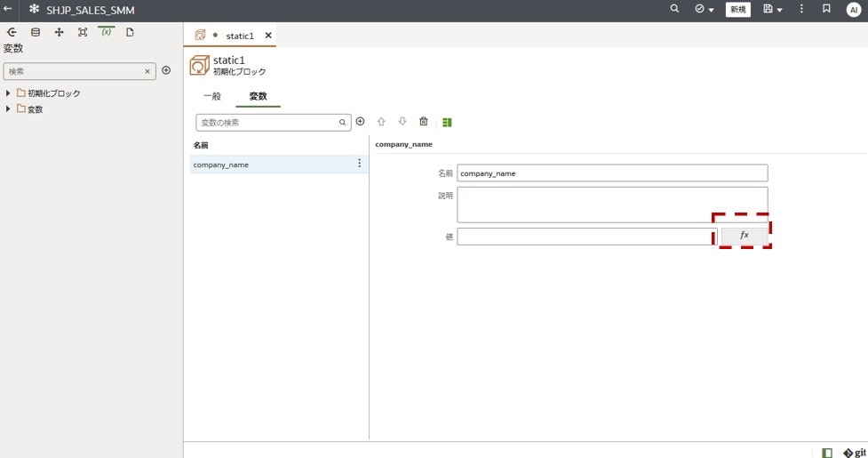Move variable down with arrow icon

coord(402,121)
